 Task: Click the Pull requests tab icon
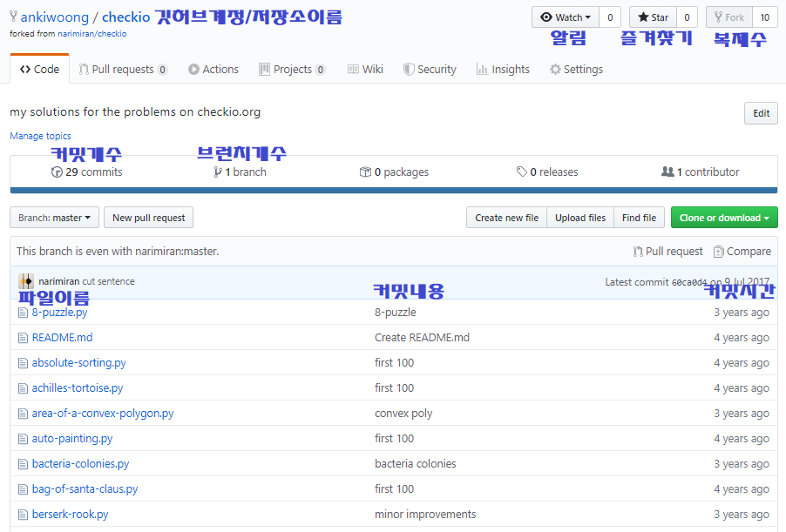[x=84, y=69]
